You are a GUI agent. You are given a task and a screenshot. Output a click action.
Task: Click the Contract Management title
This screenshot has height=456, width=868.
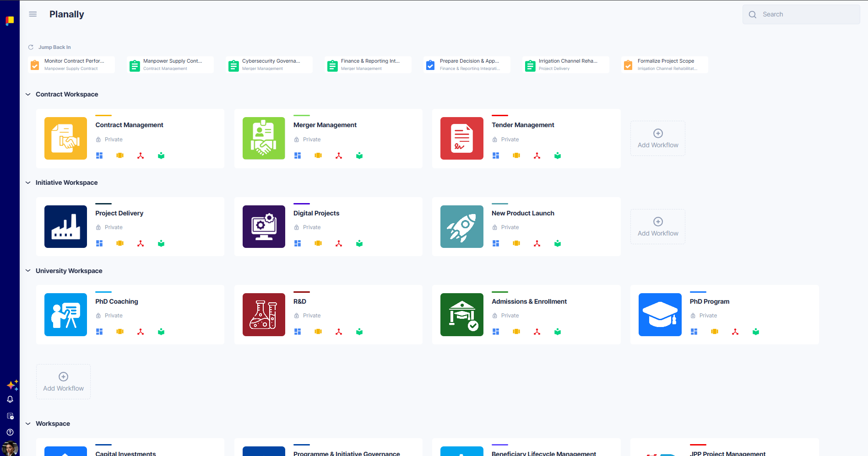coord(129,125)
